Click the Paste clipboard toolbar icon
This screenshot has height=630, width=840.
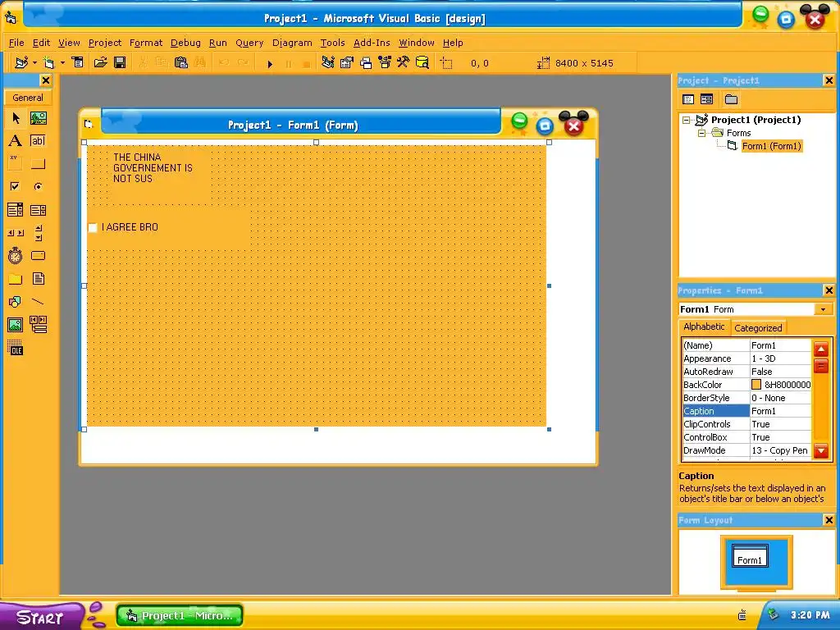tap(181, 62)
